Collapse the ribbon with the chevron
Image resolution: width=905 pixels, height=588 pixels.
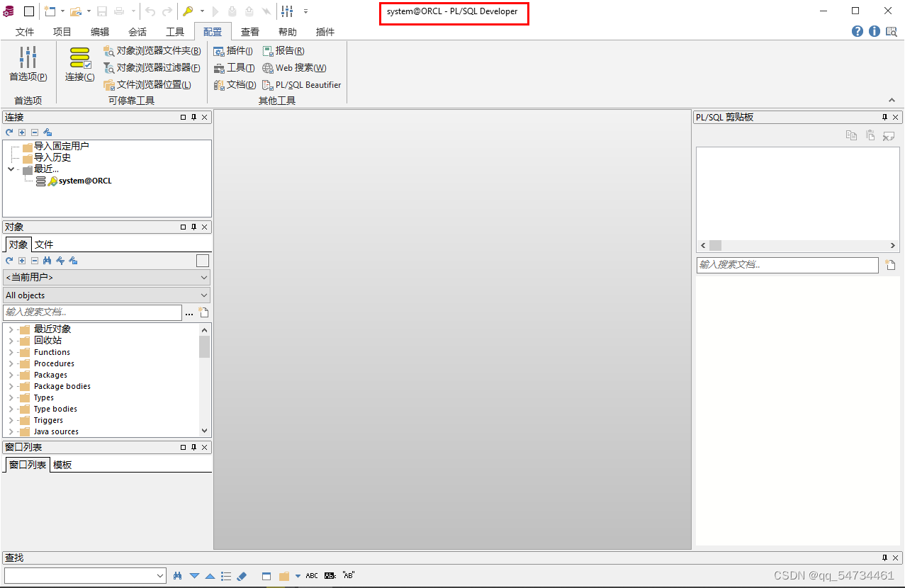[x=892, y=101]
